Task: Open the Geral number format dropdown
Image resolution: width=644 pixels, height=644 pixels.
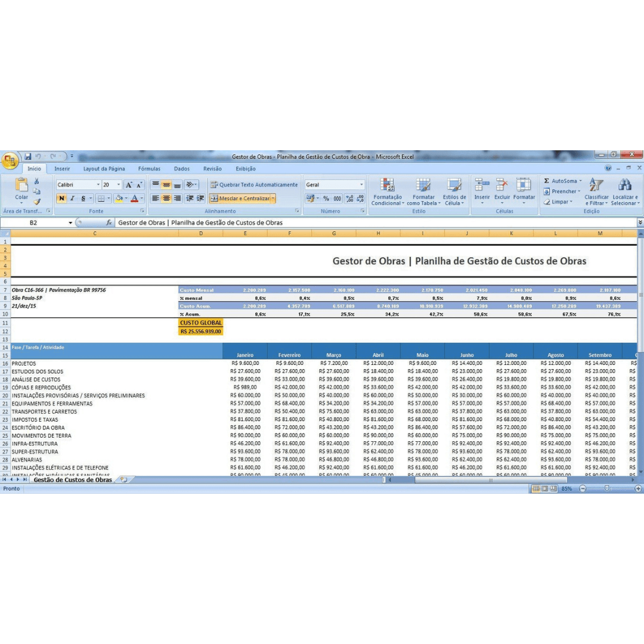Action: 361,185
